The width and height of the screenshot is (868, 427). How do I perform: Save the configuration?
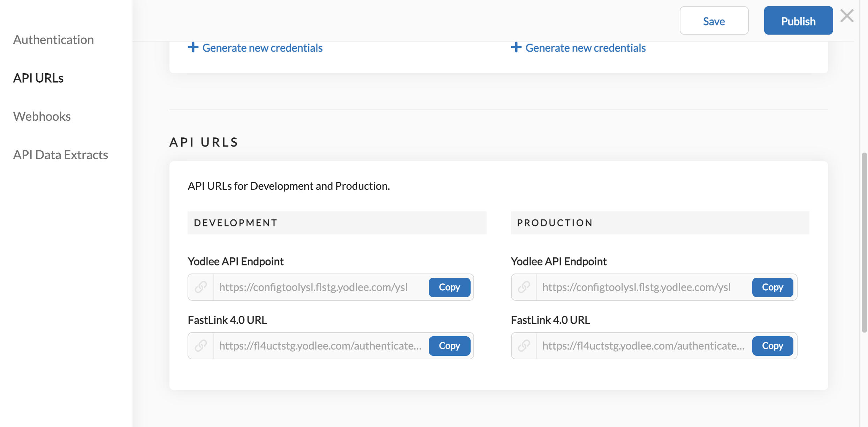pyautogui.click(x=714, y=21)
